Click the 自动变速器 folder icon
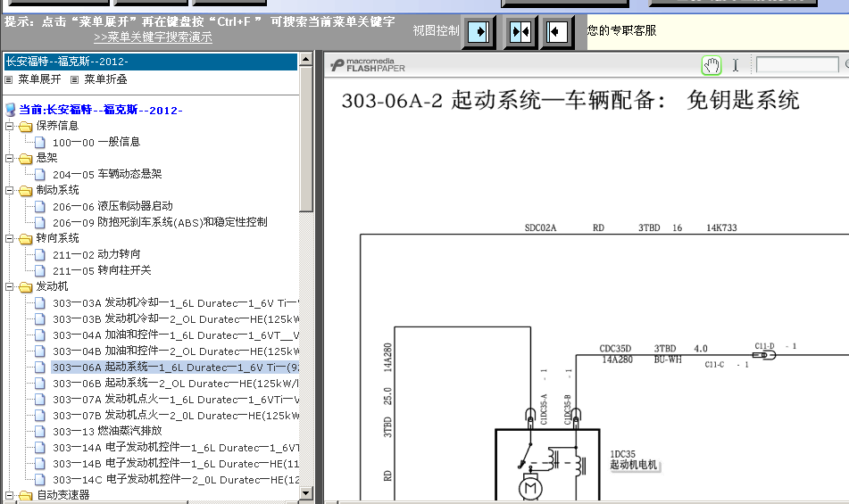 pos(26,495)
